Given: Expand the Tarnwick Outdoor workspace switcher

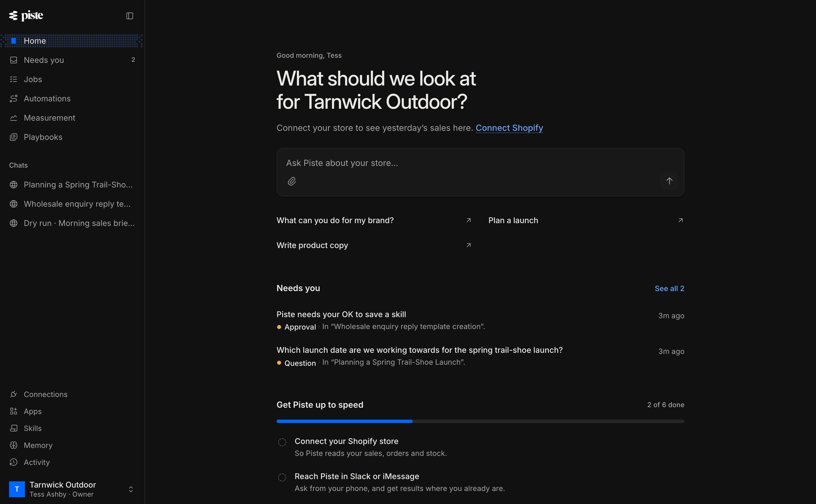Looking at the screenshot, I should pos(131,489).
